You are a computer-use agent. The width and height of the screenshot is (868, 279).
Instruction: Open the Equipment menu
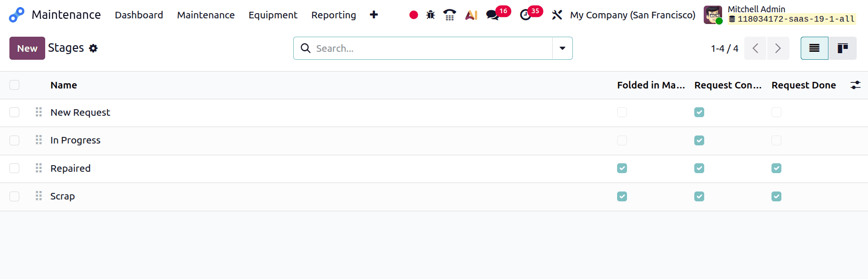click(273, 15)
